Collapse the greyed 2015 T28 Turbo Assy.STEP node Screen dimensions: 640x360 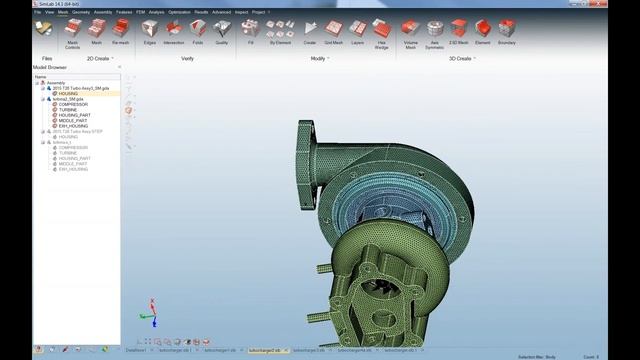tap(43, 131)
